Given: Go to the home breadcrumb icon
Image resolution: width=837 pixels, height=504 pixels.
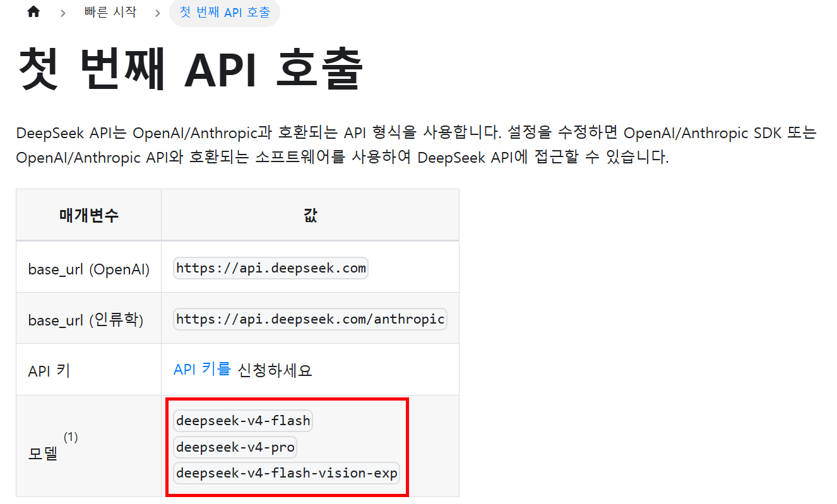Looking at the screenshot, I should coord(33,12).
